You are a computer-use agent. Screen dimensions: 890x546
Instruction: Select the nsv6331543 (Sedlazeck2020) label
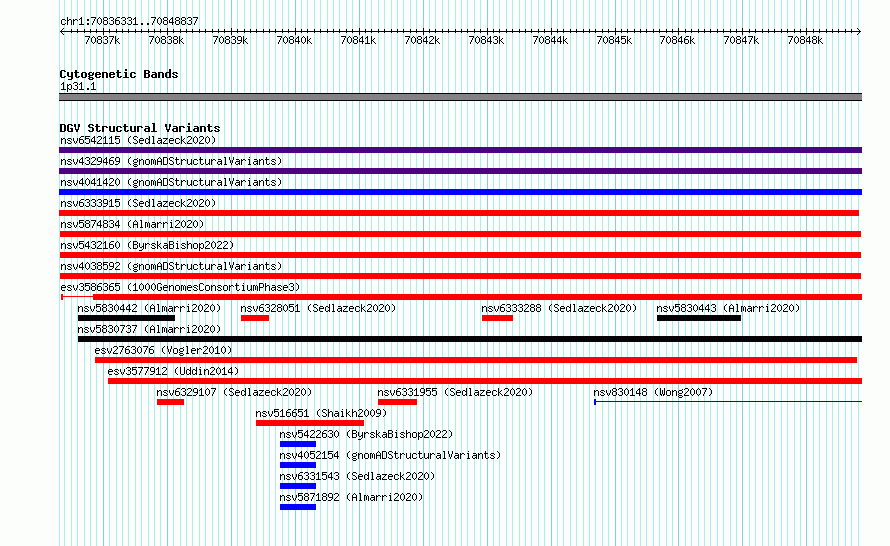(357, 476)
